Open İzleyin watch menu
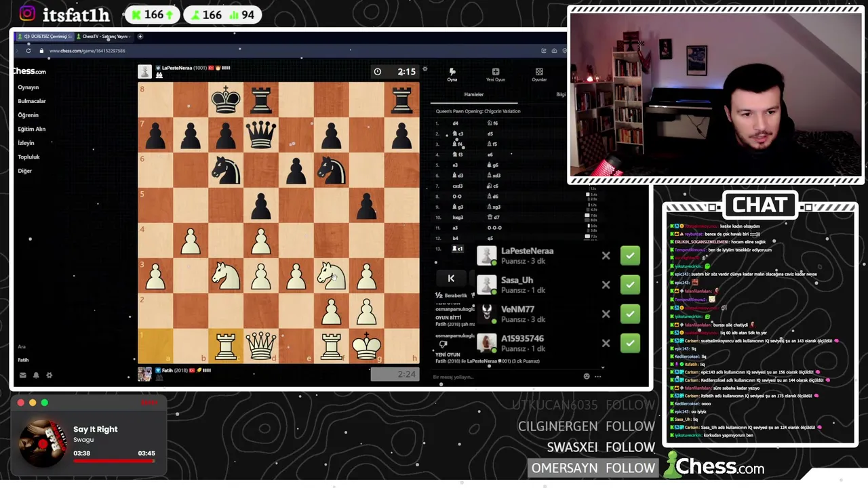 (x=26, y=143)
